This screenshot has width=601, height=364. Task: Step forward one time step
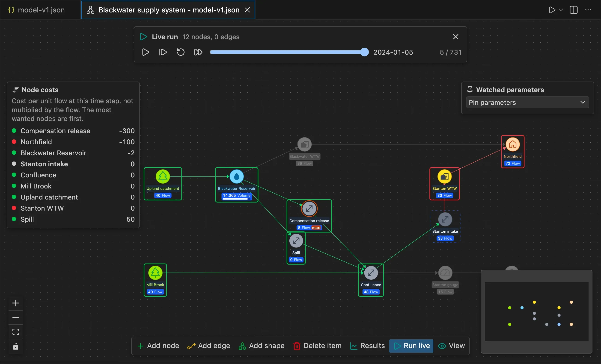(163, 52)
